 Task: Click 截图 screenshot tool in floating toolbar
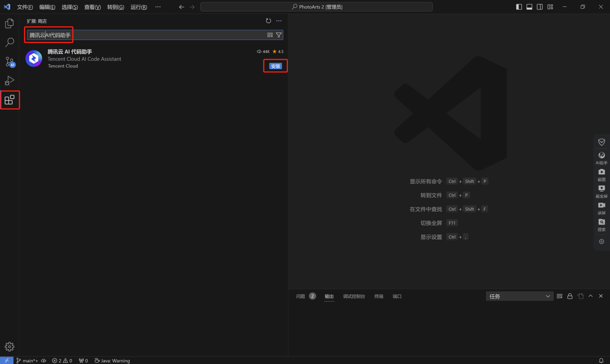coord(602,175)
